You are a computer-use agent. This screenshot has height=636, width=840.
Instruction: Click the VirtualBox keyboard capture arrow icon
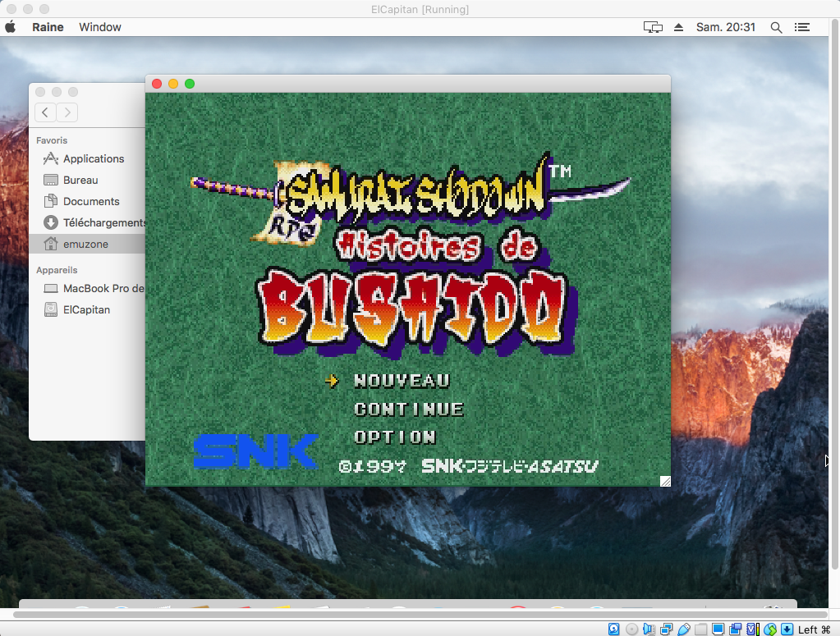(787, 629)
